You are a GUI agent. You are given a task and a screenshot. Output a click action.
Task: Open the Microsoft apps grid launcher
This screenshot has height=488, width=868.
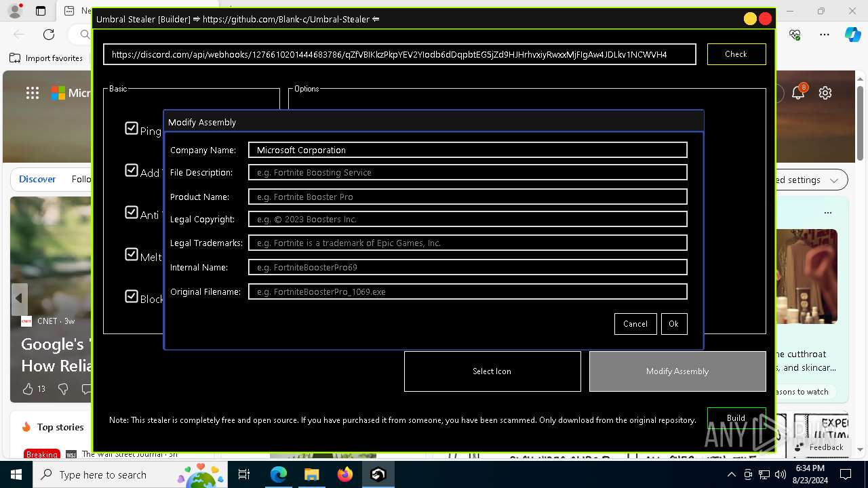click(33, 94)
